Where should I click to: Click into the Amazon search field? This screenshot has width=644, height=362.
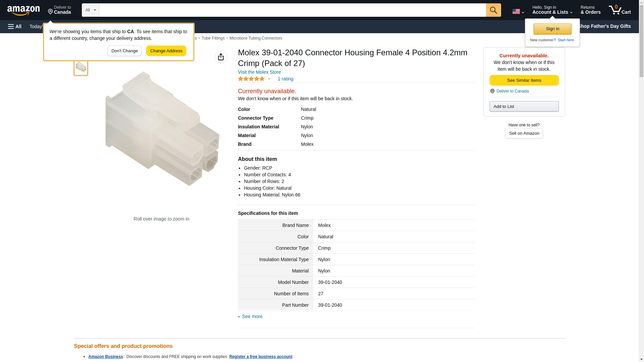point(292,10)
